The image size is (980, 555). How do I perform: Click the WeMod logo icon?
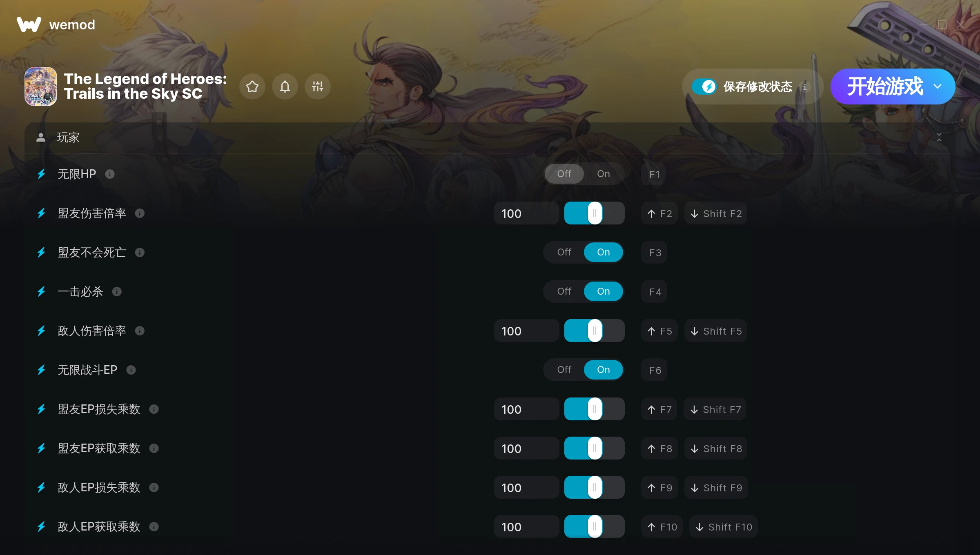coord(29,24)
